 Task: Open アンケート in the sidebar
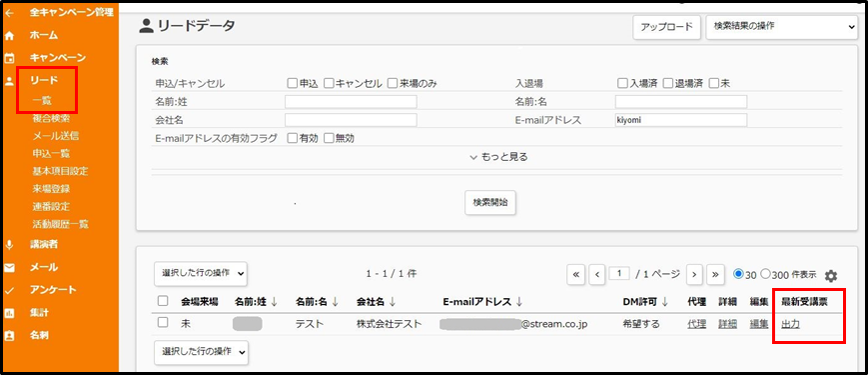[x=53, y=290]
